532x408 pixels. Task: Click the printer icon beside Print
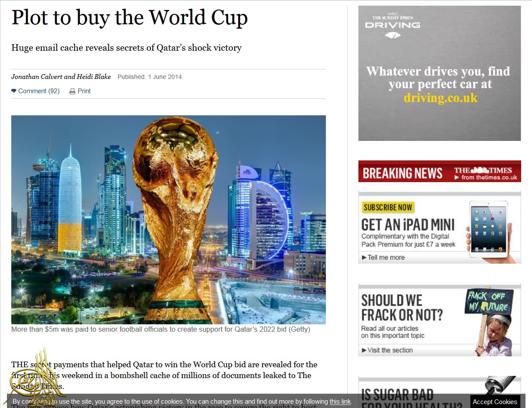tap(72, 91)
